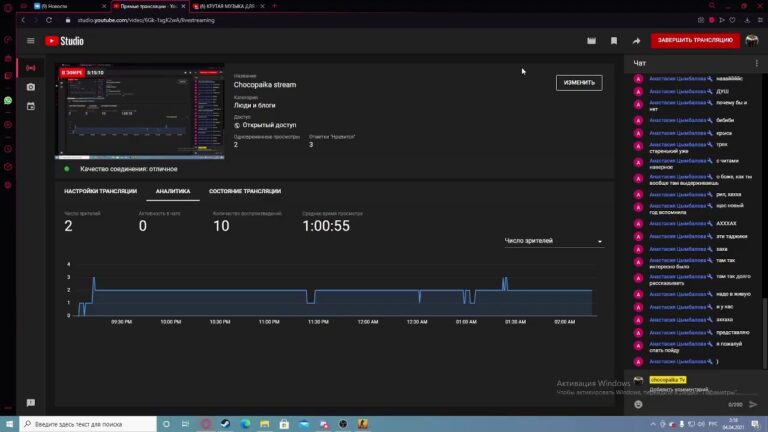The image size is (768, 432).
Task: Click the browser back arrow
Action: (x=23, y=20)
